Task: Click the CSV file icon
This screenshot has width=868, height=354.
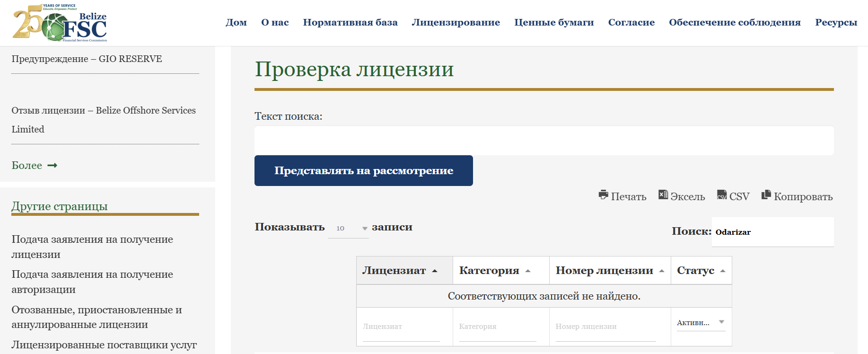Action: [x=722, y=195]
